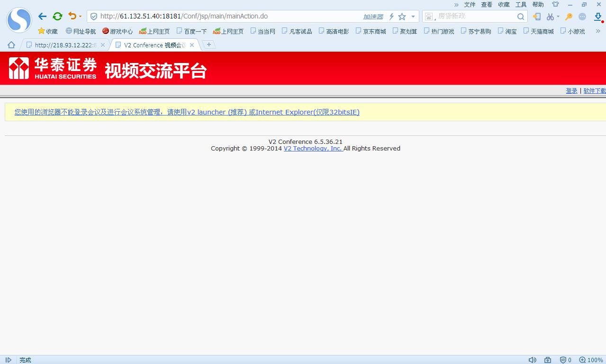
Task: Open a new tab with plus button
Action: [208, 44]
